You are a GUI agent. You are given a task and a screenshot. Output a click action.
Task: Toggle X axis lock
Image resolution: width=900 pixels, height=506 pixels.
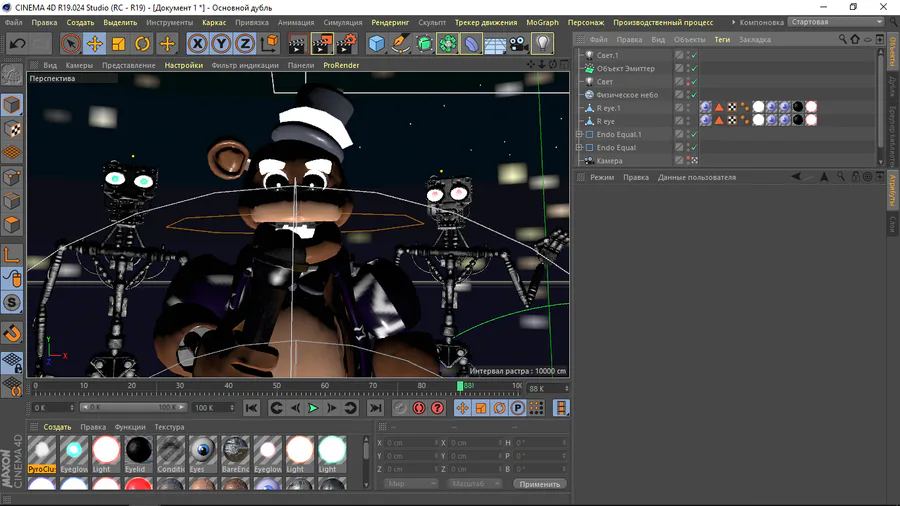[197, 44]
